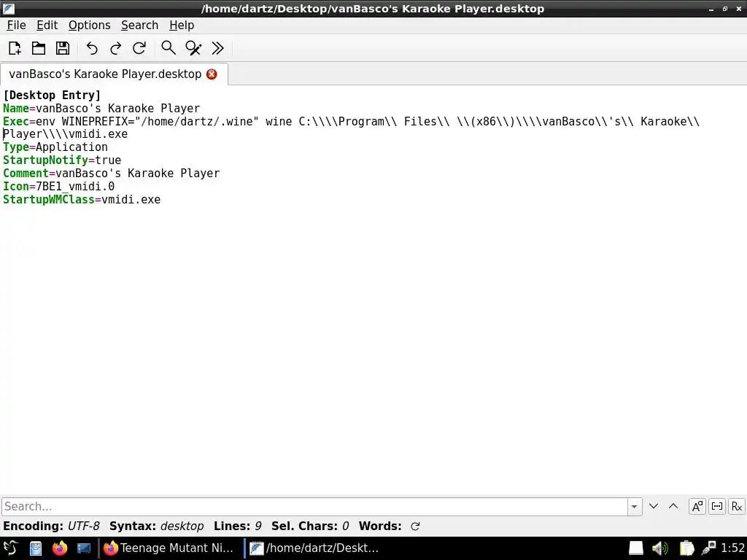This screenshot has width=747, height=560.
Task: Open the Options menu
Action: (x=89, y=26)
